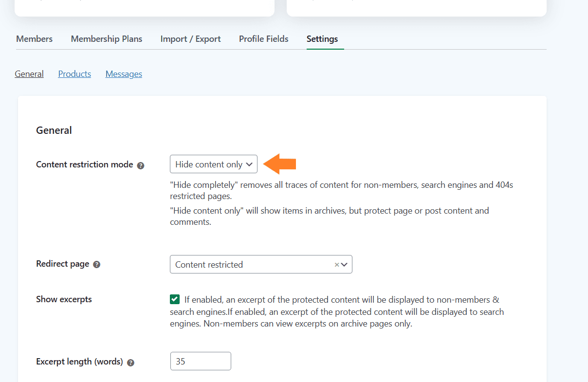Open the Import / Export tab
Viewport: 588px width, 382px height.
[x=190, y=39]
